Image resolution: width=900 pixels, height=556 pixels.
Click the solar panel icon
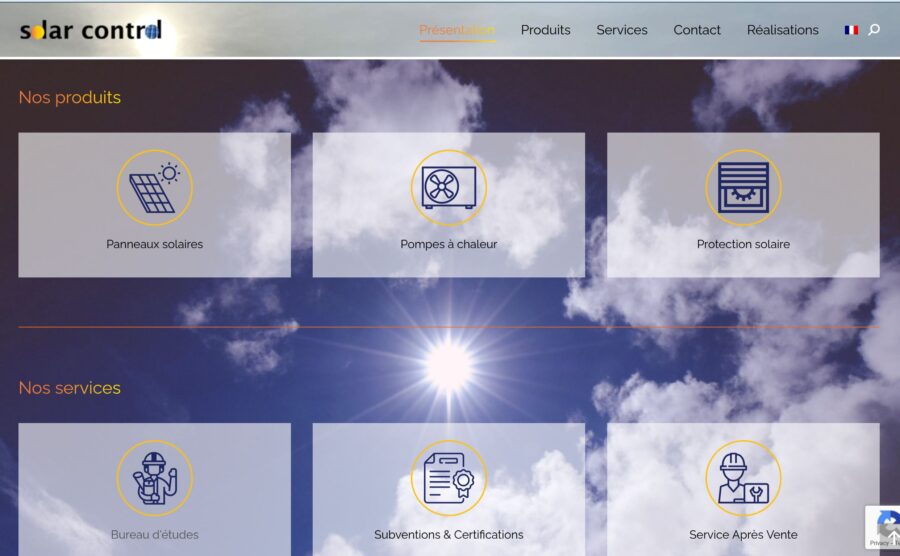coord(154,188)
